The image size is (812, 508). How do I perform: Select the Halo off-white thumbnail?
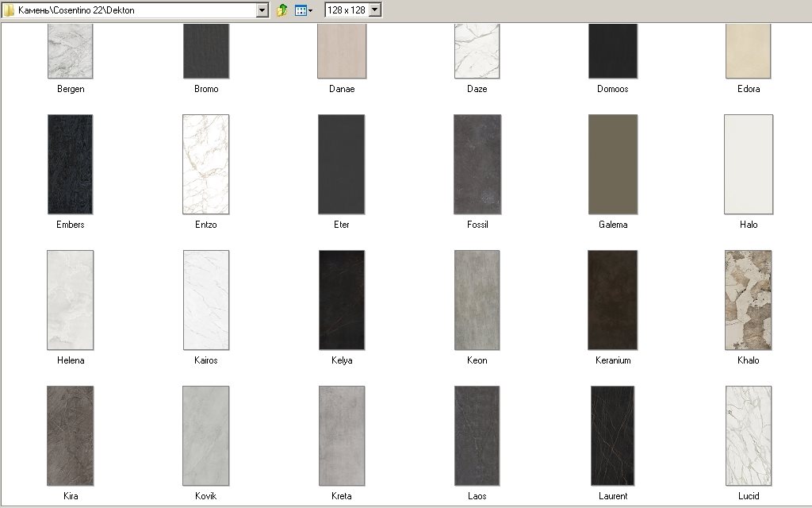coord(749,164)
